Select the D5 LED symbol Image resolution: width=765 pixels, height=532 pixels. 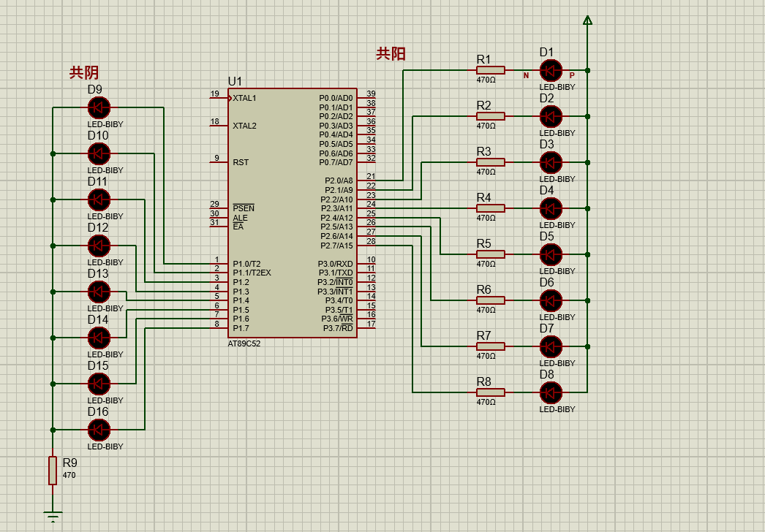click(x=551, y=254)
